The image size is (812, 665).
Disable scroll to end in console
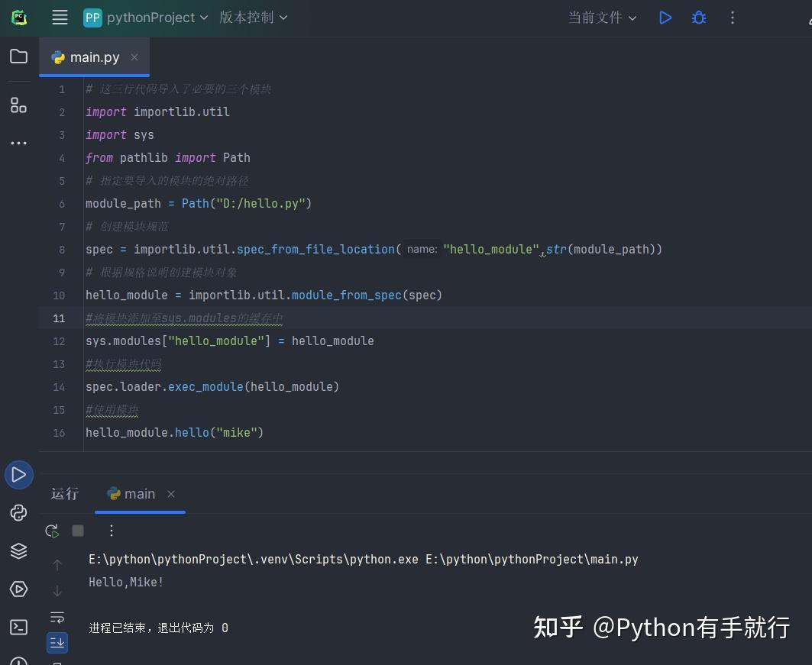point(57,642)
